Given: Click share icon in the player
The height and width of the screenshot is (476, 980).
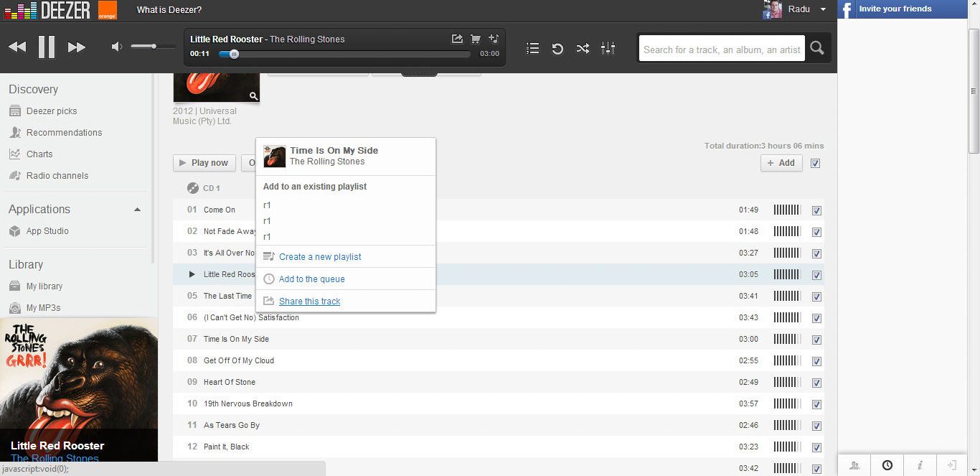Looking at the screenshot, I should pyautogui.click(x=456, y=39).
